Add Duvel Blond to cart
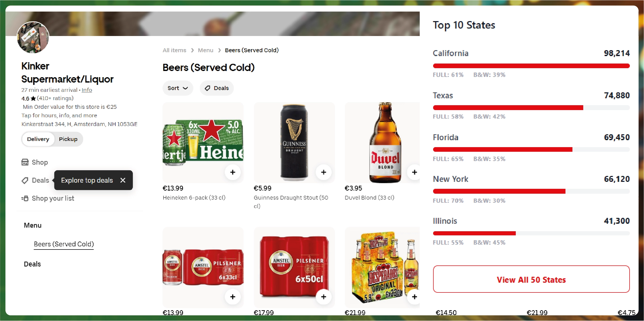Screen dimensions: 644x321 point(414,172)
